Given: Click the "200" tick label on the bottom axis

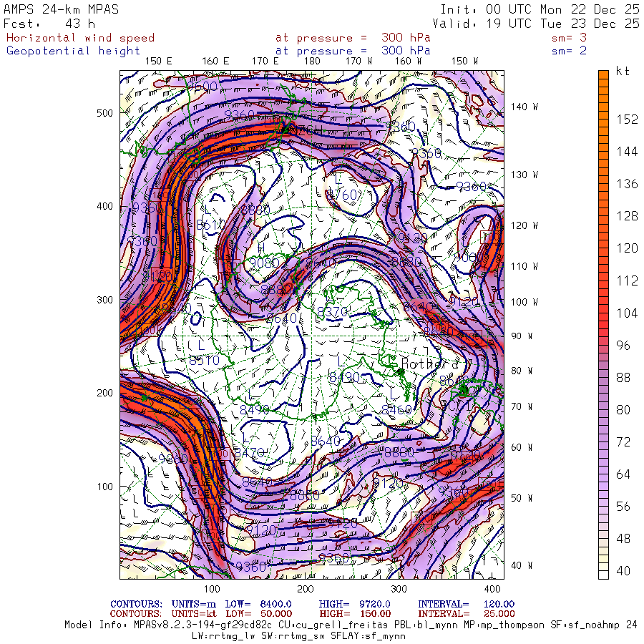Looking at the screenshot, I should (x=305, y=590).
